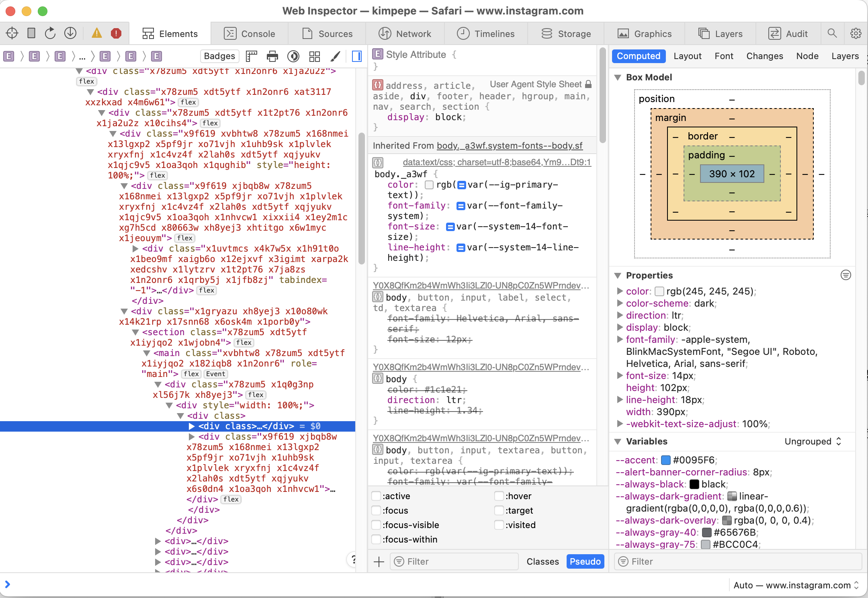Switch to the Network tab
868x598 pixels.
405,34
